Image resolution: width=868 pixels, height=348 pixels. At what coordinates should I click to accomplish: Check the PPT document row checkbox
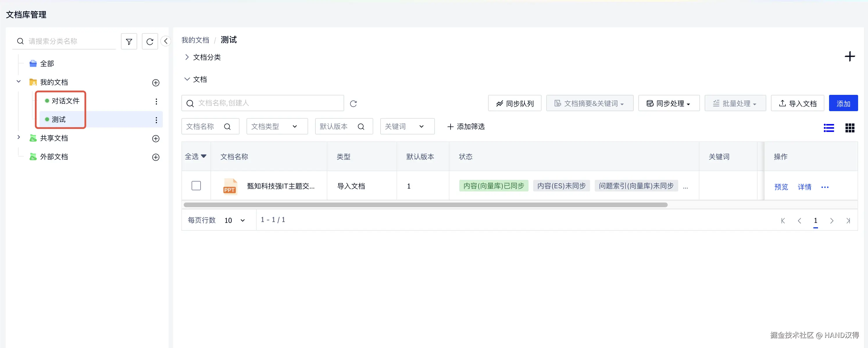click(x=196, y=186)
